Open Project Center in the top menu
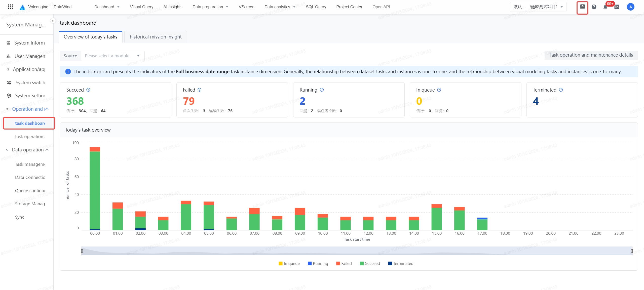644x290 pixels. [x=349, y=7]
